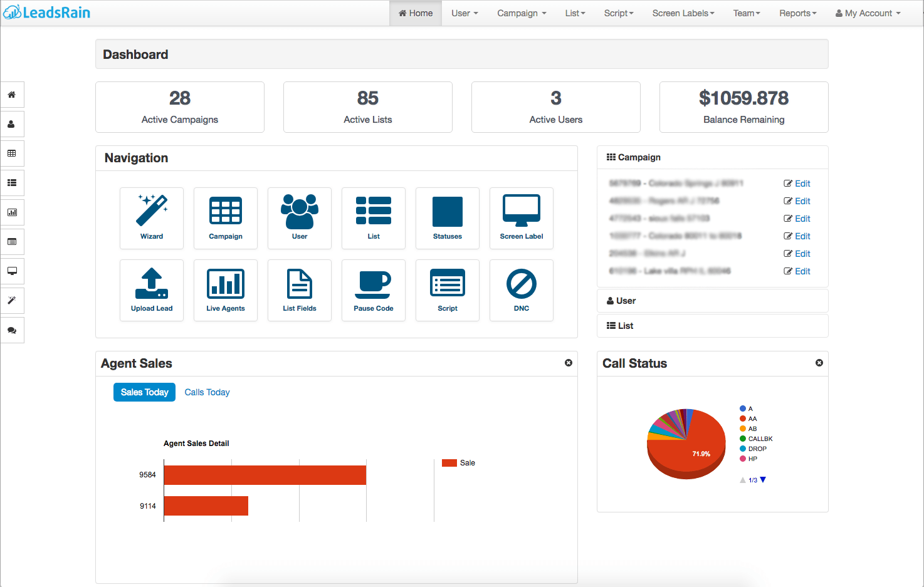Screen dimensions: 924x587
Task: Open the Script navigation tile
Action: tap(448, 290)
